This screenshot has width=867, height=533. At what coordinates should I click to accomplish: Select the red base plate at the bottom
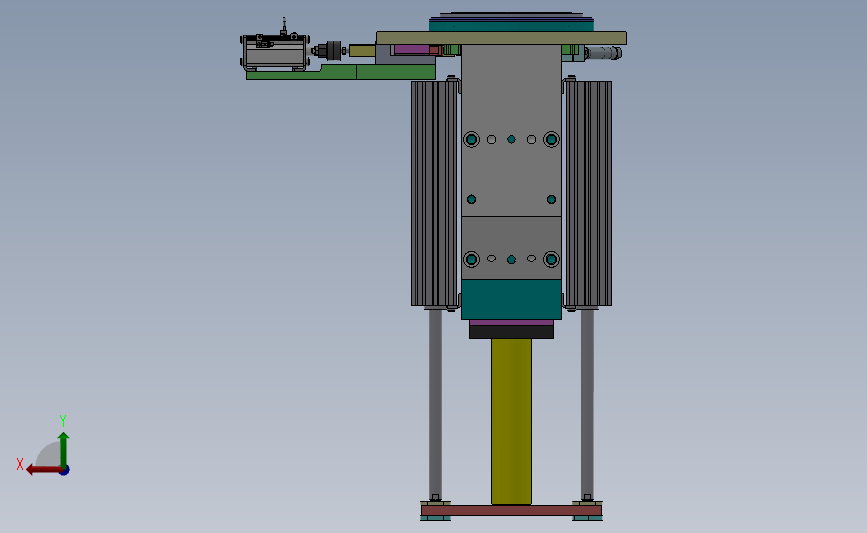511,510
